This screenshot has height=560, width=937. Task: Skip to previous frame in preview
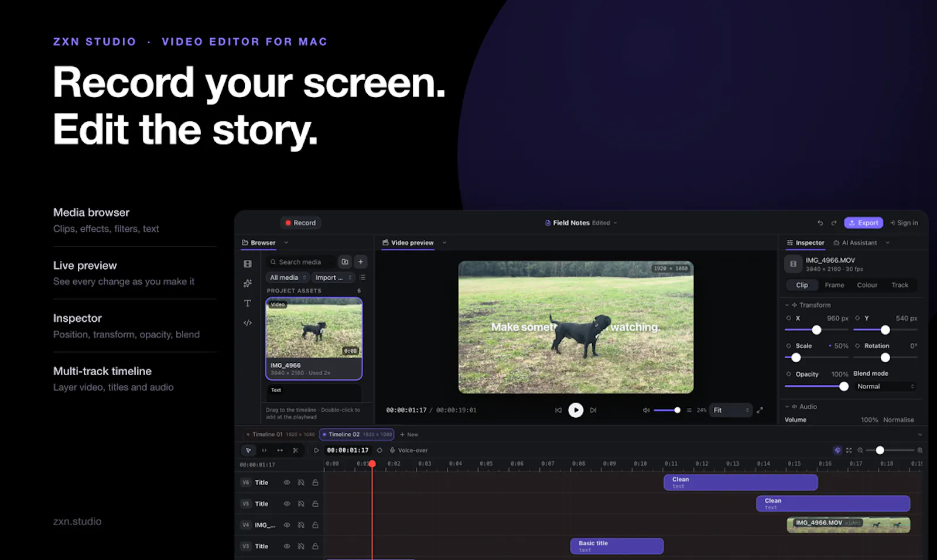(558, 410)
